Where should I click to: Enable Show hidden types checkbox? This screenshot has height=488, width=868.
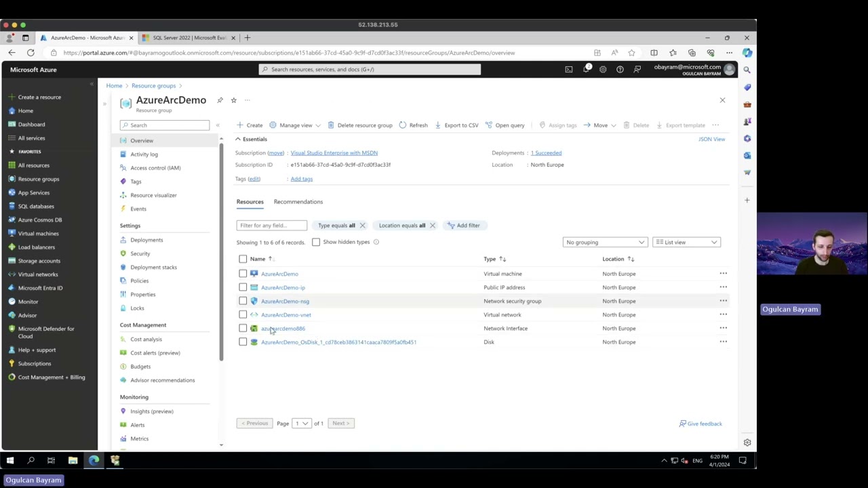point(316,242)
